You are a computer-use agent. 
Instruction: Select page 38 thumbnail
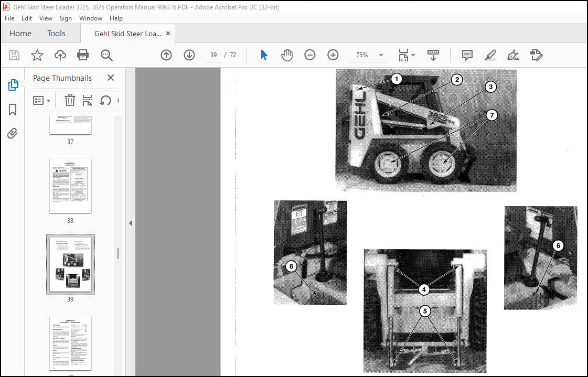(x=70, y=186)
